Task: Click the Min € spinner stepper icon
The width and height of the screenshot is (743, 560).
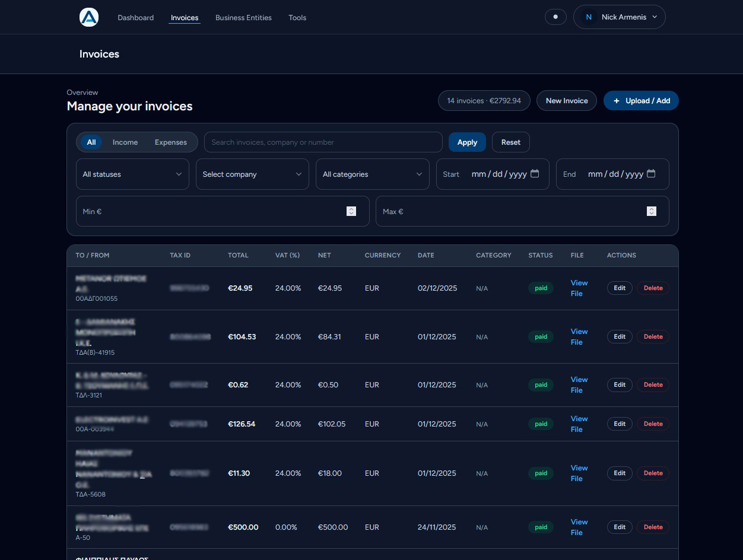Action: [351, 211]
